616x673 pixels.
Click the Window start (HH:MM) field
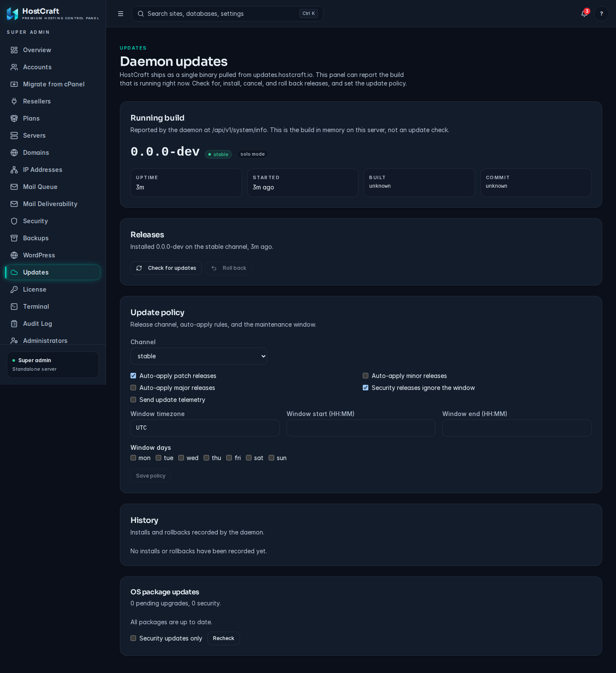tap(361, 428)
